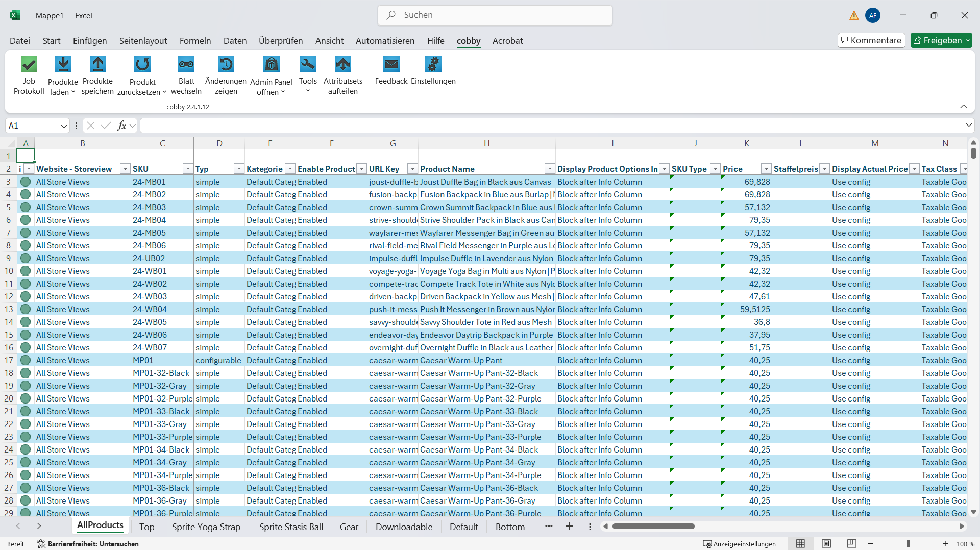Expand Produkte laden dropdown
This screenshot has width=980, height=551.
click(73, 92)
